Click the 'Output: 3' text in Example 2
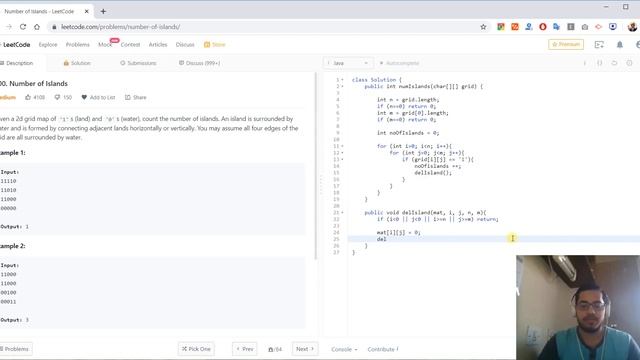Image resolution: width=640 pixels, height=360 pixels. pyautogui.click(x=15, y=320)
